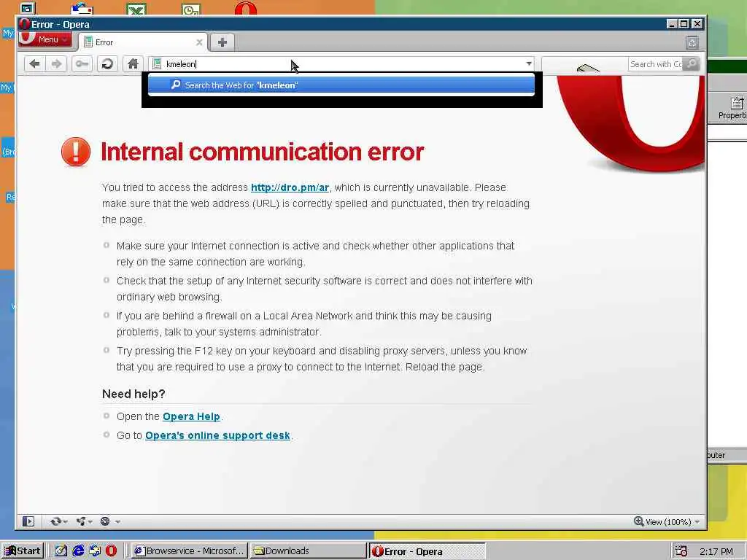Click the Opera Turbo icon in the status bar
747x560 pixels.
[x=105, y=521]
